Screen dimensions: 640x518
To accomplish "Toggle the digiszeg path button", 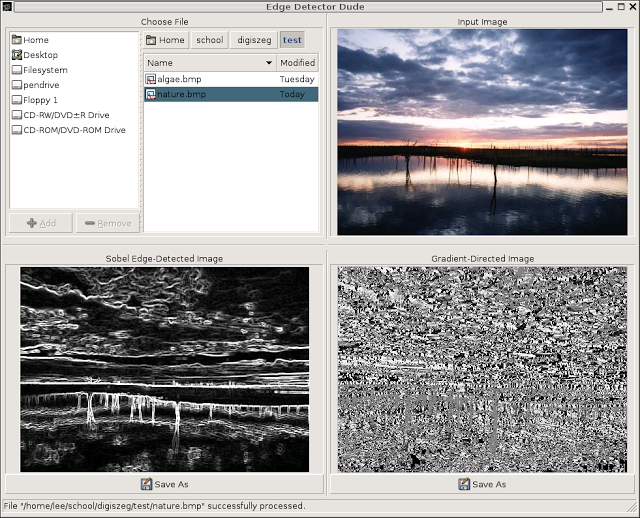I will (252, 40).
